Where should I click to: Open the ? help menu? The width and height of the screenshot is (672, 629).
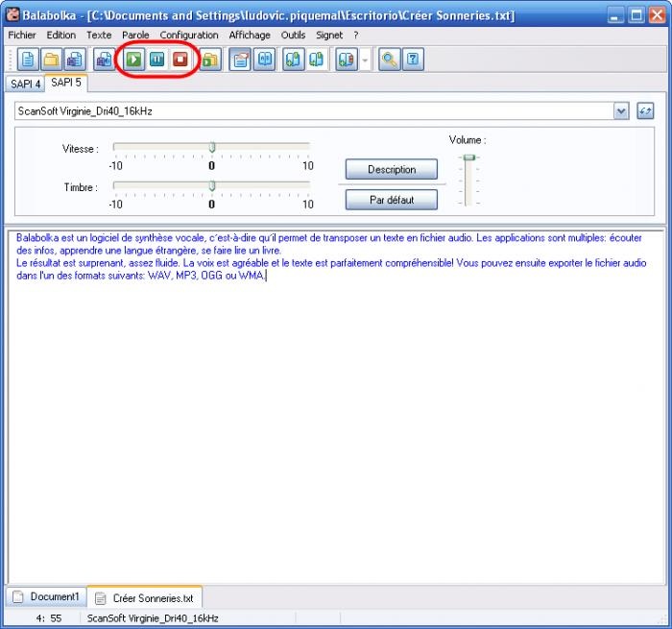click(356, 36)
